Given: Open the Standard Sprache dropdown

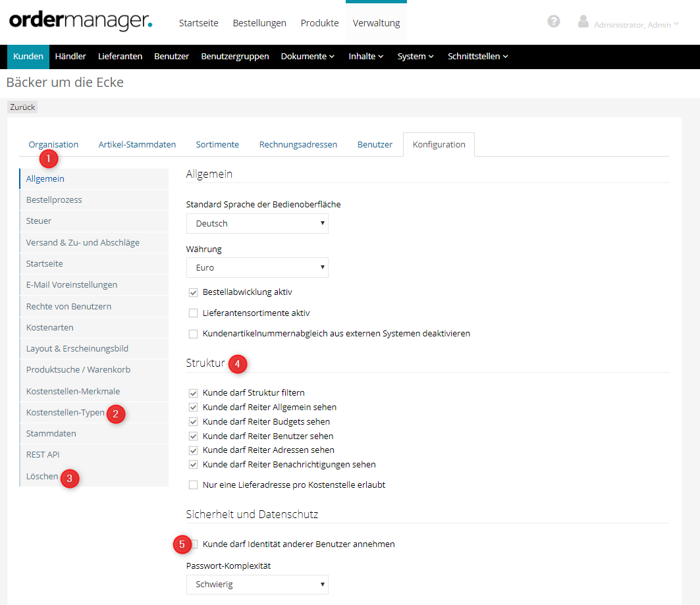Looking at the screenshot, I should [257, 224].
